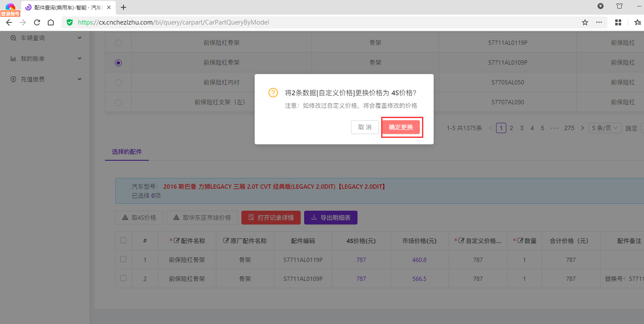Tick checkbox for selected part row 1
This screenshot has height=324, width=644.
[x=123, y=259]
